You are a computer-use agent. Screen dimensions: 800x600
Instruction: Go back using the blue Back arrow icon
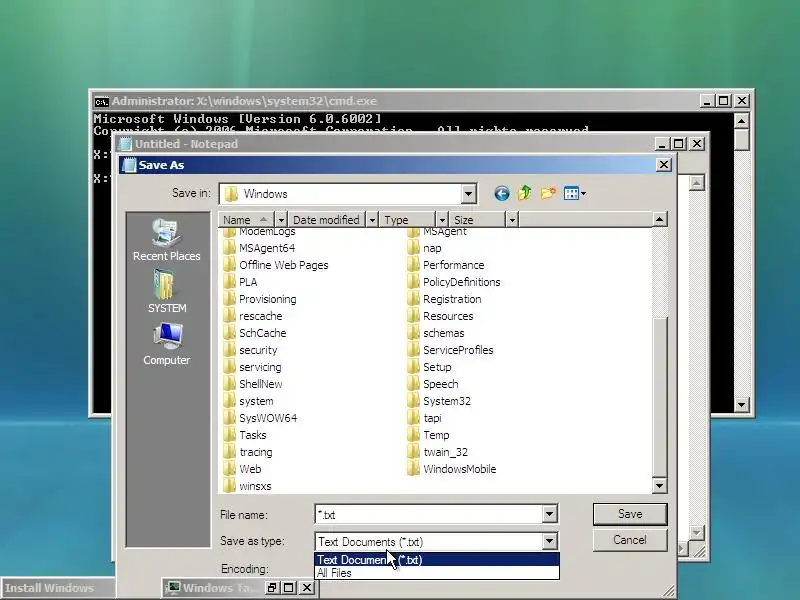502,193
